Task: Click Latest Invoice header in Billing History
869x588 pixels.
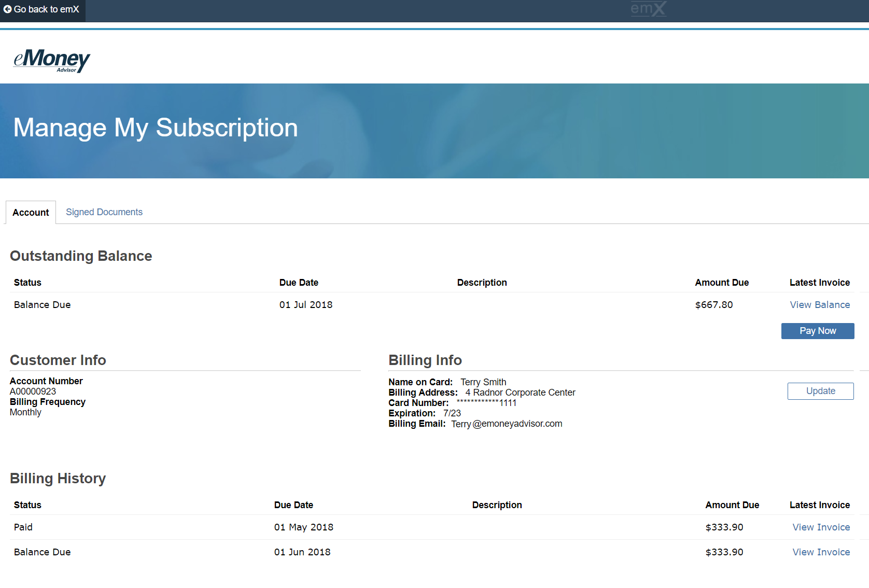Action: pos(820,505)
